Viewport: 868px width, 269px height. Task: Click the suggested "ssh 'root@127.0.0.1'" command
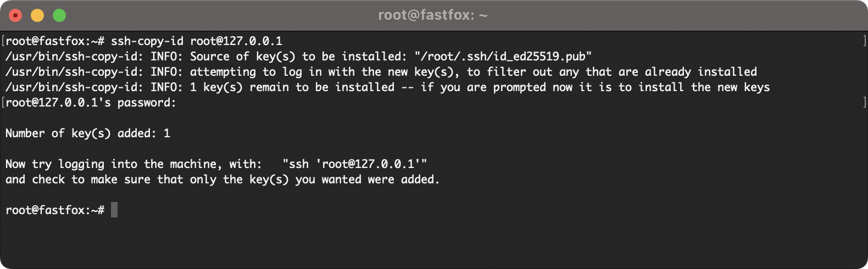(355, 164)
